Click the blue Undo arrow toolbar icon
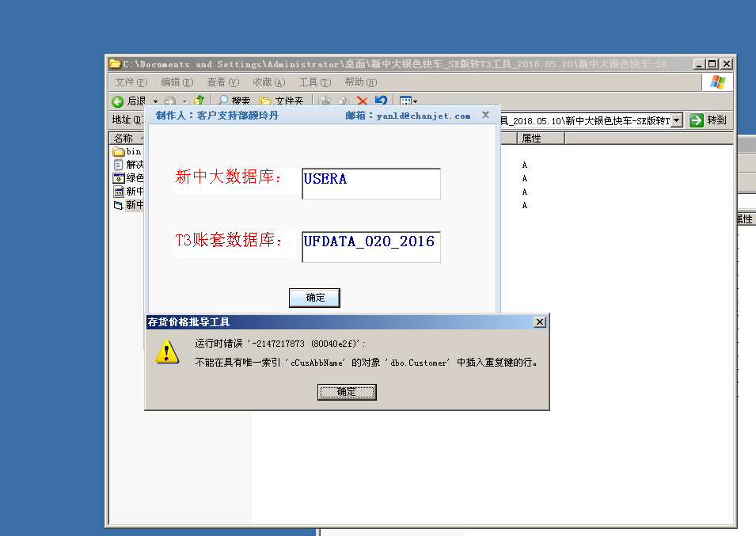The width and height of the screenshot is (756, 536). click(381, 101)
